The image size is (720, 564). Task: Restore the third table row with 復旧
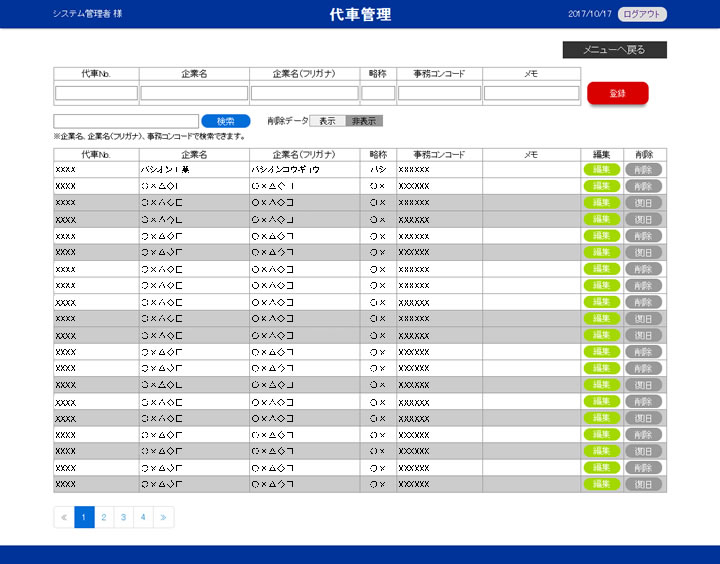click(x=643, y=203)
